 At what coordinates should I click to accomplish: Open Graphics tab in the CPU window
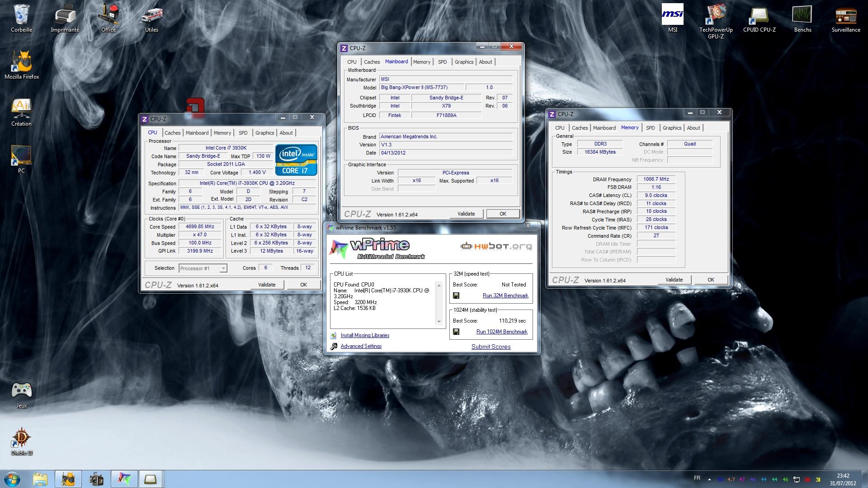click(x=264, y=133)
